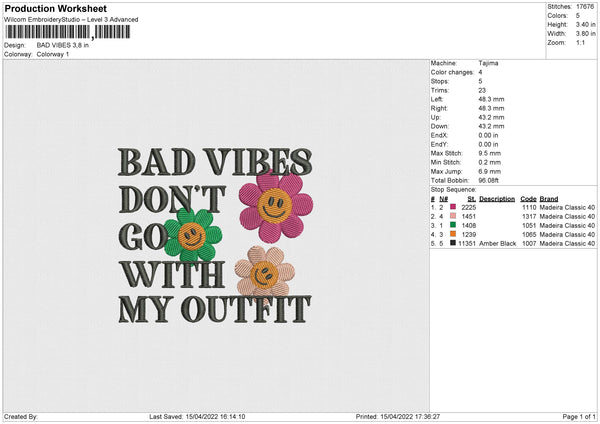
Task: Click the 'DON'T' word in the embroidery design
Action: (x=173, y=199)
